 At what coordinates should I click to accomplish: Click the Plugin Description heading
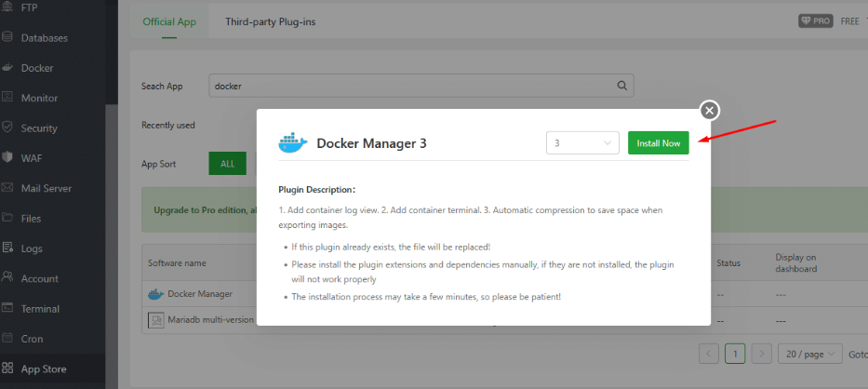pos(316,190)
